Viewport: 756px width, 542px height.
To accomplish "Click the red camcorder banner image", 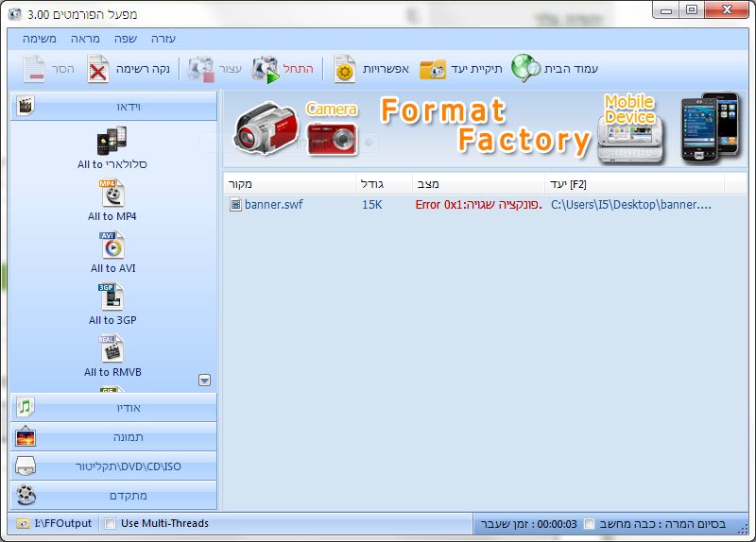I will pyautogui.click(x=266, y=128).
